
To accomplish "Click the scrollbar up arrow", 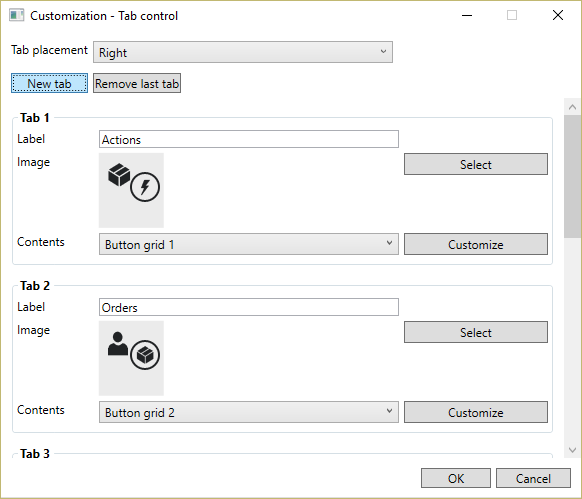I will coord(572,107).
